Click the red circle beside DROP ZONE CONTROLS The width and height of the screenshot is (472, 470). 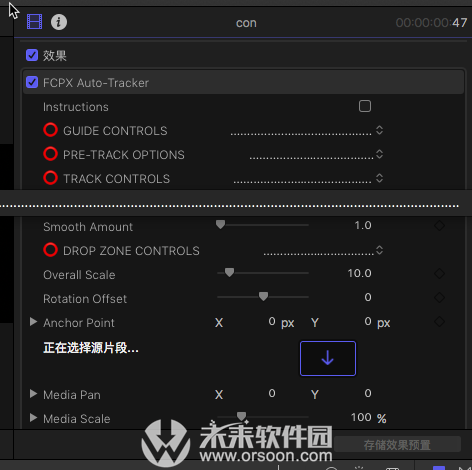(x=50, y=250)
